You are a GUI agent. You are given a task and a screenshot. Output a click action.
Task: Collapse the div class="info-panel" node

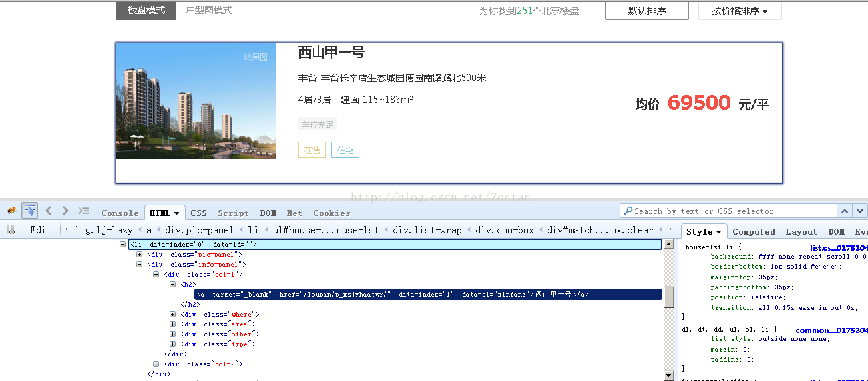pyautogui.click(x=139, y=265)
